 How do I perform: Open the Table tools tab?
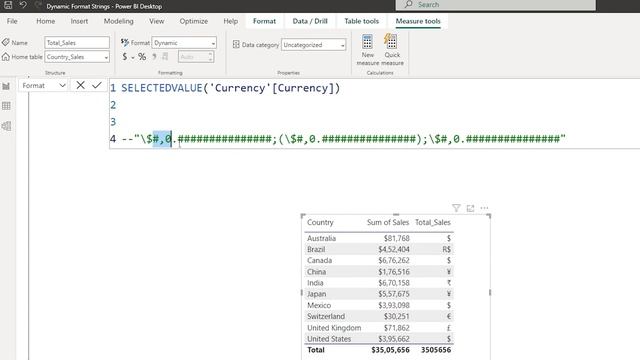[361, 21]
